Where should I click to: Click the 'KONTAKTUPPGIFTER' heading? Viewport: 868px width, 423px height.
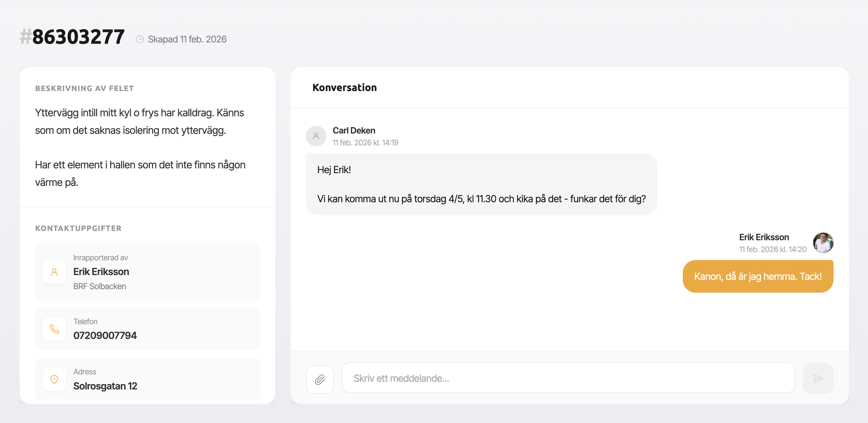(78, 228)
